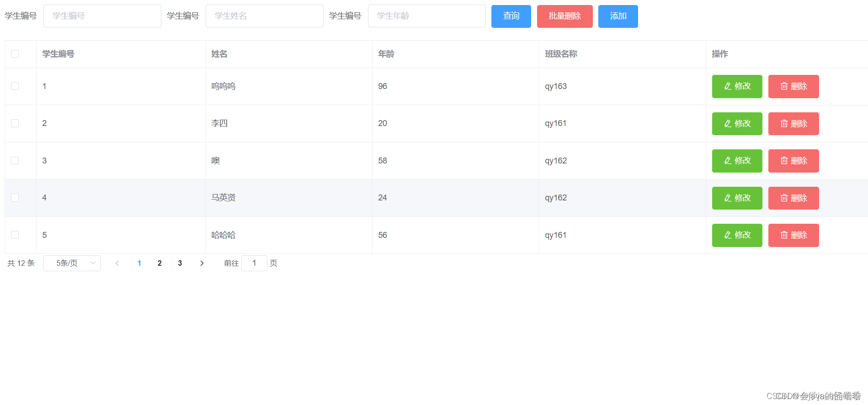Screen dimensions: 868x405
Task: Check the checkbox for student row 1
Action: click(15, 86)
